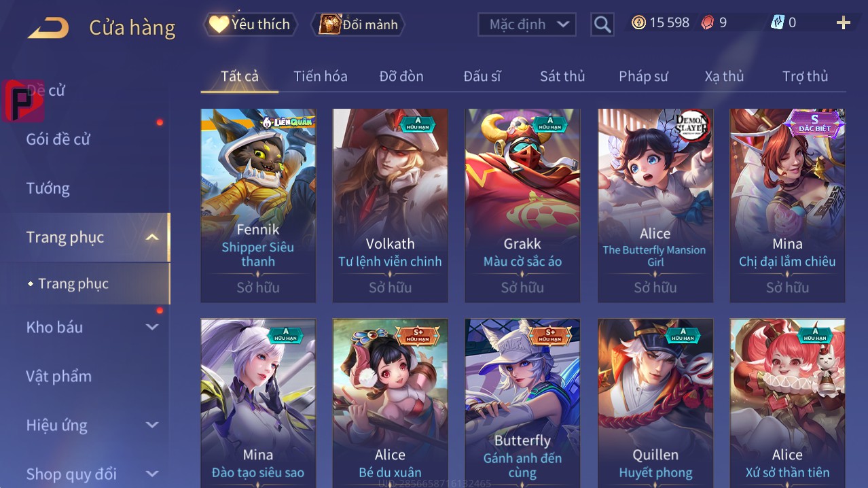This screenshot has height=488, width=868.
Task: Open Alice Butterfly Mansion Girl skin card
Action: [x=655, y=205]
